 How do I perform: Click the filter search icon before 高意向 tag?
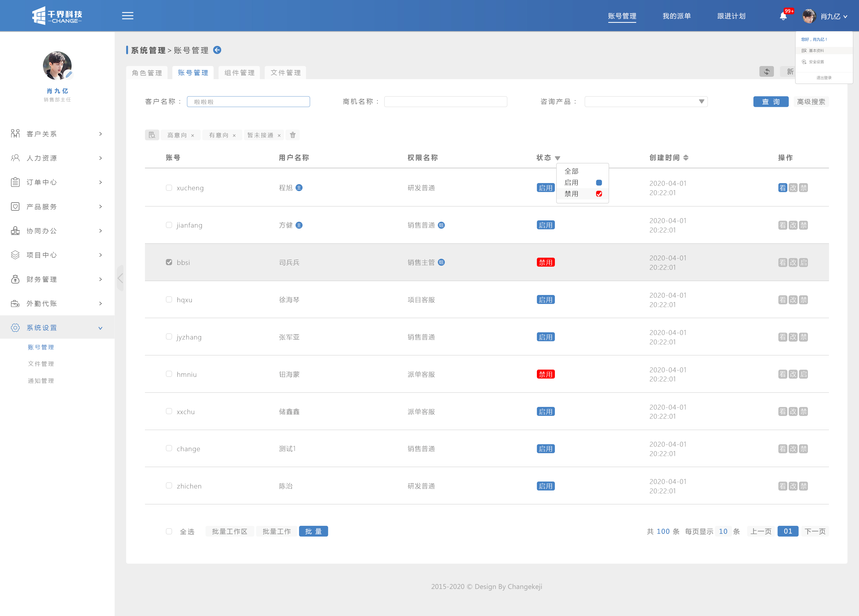[152, 135]
